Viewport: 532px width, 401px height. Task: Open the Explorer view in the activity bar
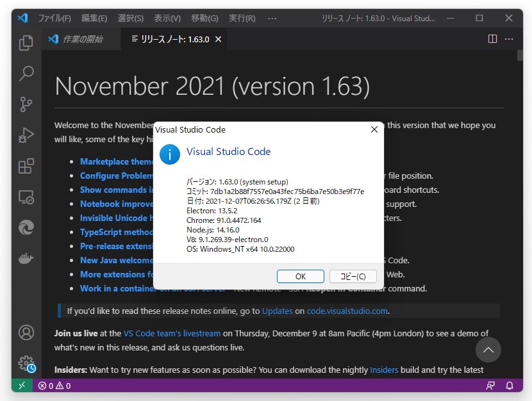click(26, 42)
